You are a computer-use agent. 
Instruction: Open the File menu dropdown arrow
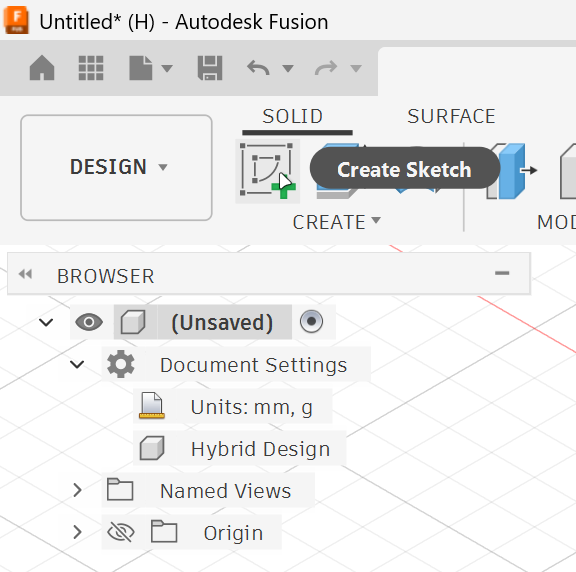click(167, 68)
